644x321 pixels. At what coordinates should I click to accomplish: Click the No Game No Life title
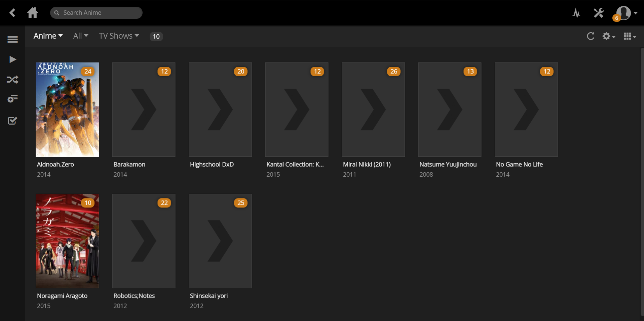tap(519, 165)
